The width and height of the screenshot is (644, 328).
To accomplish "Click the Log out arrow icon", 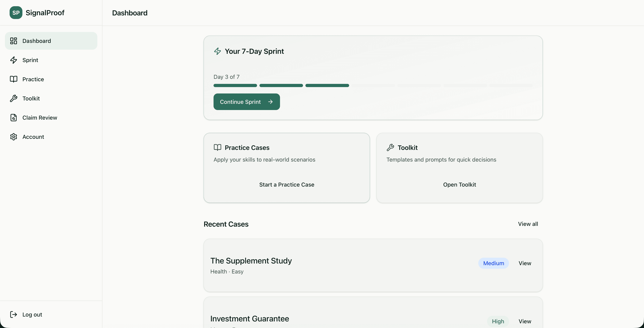I will pyautogui.click(x=14, y=314).
